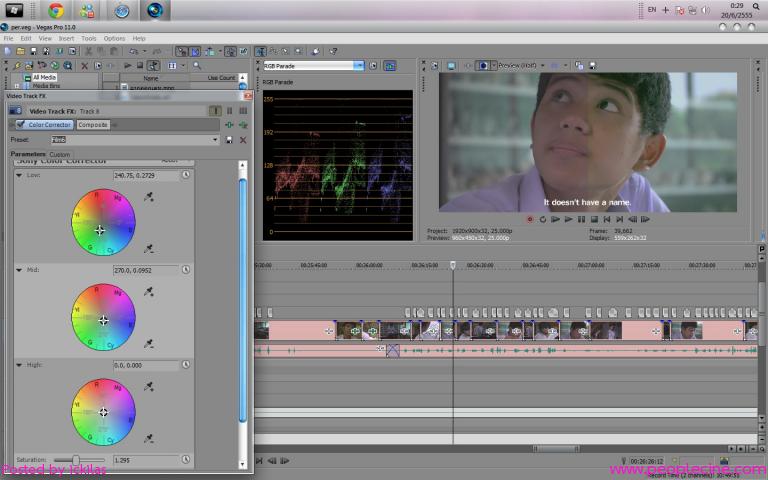Collapse the High color wheel section
The height and width of the screenshot is (480, 768).
click(19, 365)
